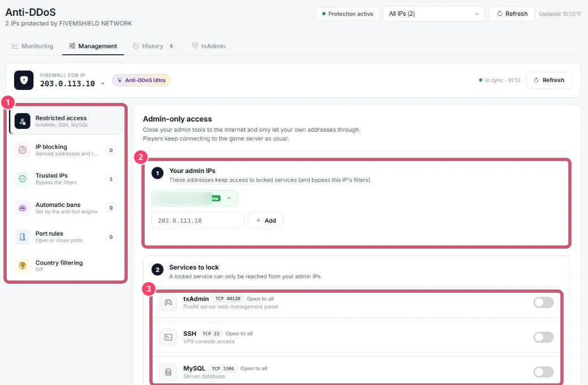Viewport: 588px width, 385px height.
Task: Click the Automatic bans robot icon
Action: (23, 207)
